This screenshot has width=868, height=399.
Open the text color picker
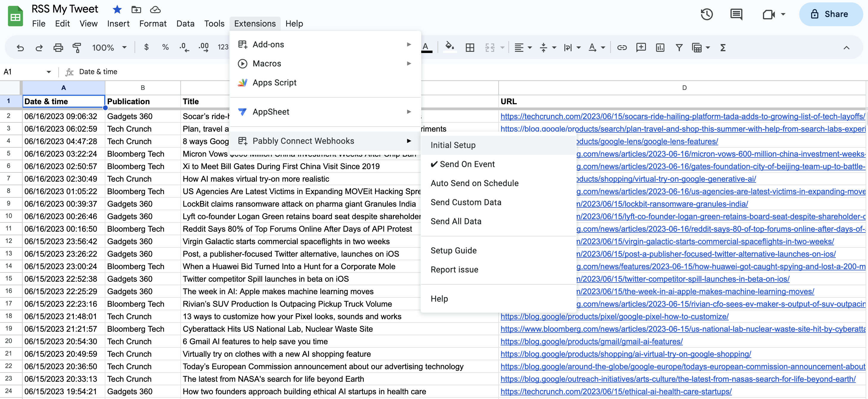click(426, 47)
